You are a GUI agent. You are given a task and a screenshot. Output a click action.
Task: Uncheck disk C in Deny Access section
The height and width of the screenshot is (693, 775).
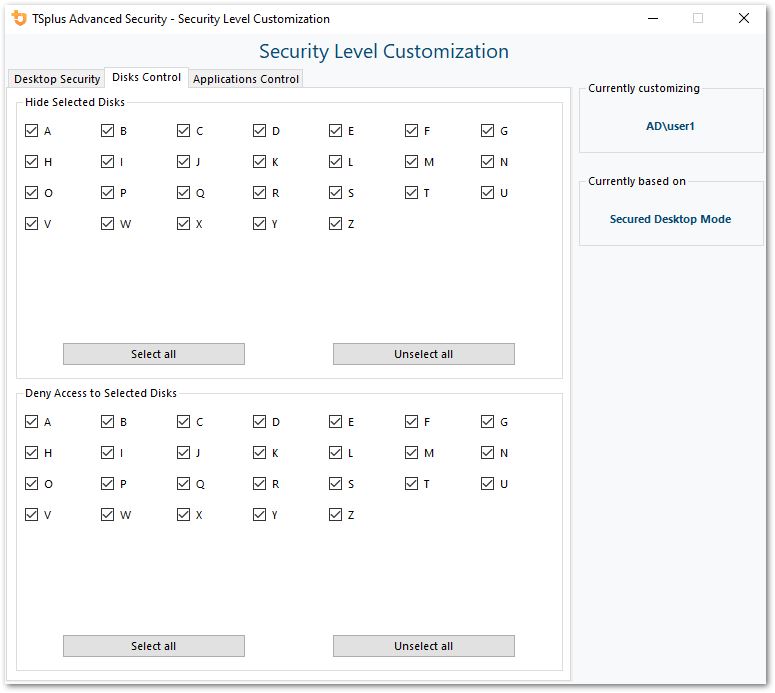click(184, 422)
